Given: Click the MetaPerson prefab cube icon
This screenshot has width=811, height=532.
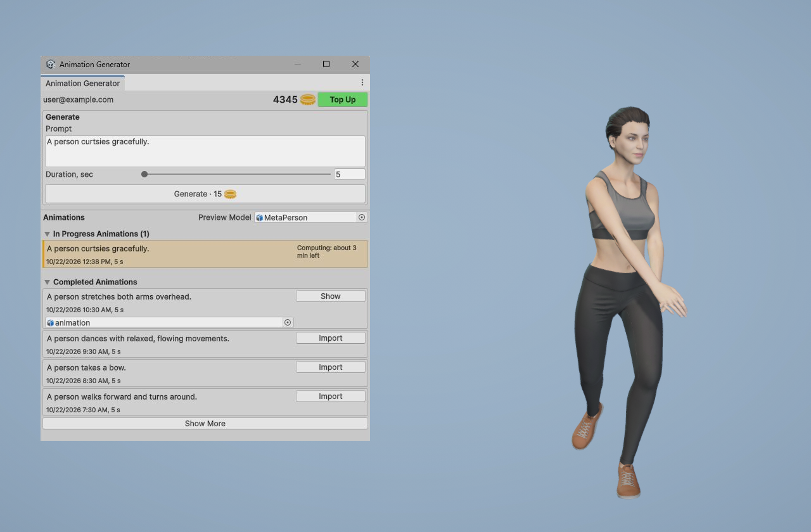Looking at the screenshot, I should 260,217.
